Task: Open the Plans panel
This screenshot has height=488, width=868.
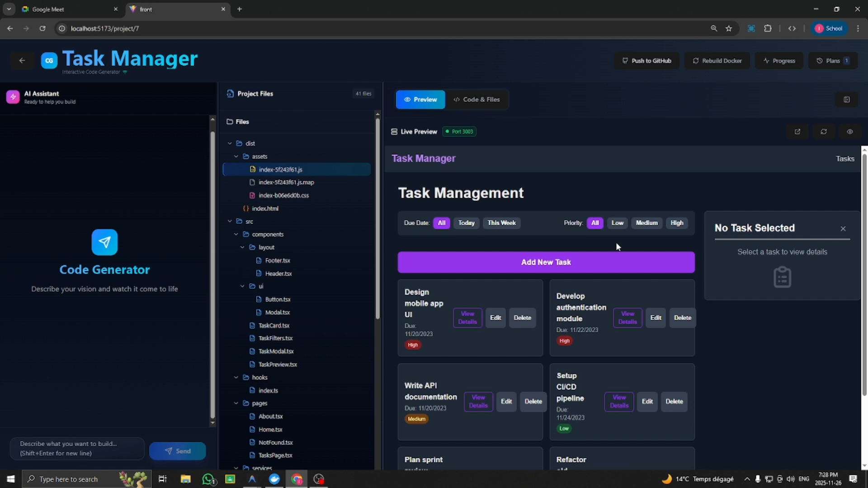Action: (832, 61)
